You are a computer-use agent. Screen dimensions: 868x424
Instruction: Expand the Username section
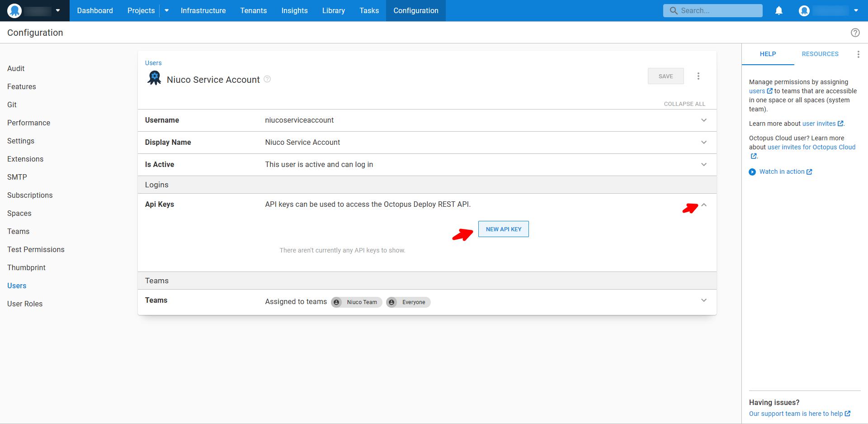click(704, 120)
